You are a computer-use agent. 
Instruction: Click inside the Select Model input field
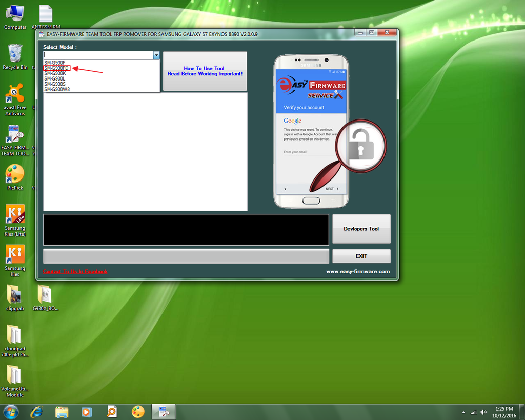(97, 55)
